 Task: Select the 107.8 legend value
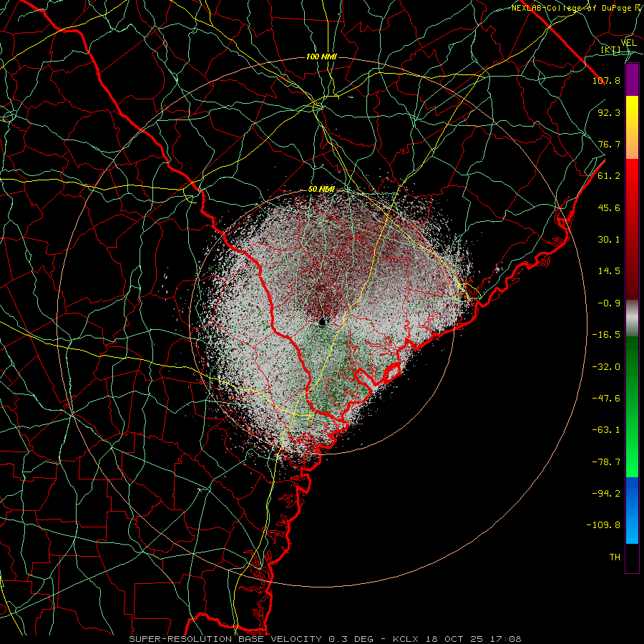(x=606, y=80)
